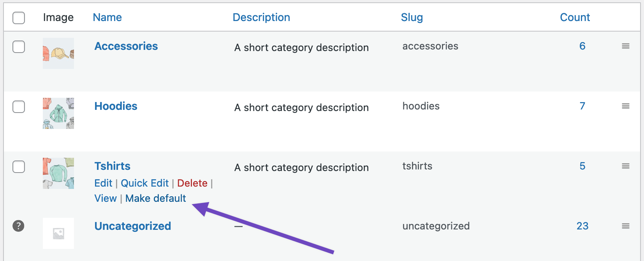Click Edit under the Tshirts category
This screenshot has height=261, width=644.
point(103,183)
